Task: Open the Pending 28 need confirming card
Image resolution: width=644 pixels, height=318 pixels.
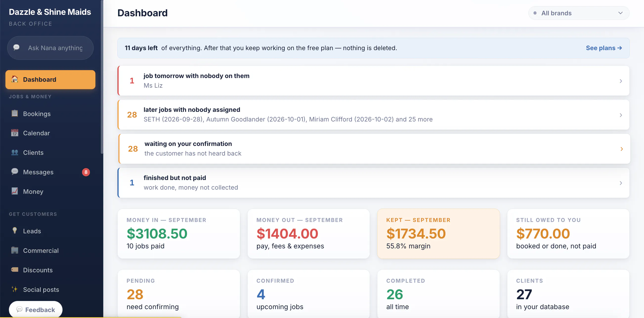Action: click(178, 294)
